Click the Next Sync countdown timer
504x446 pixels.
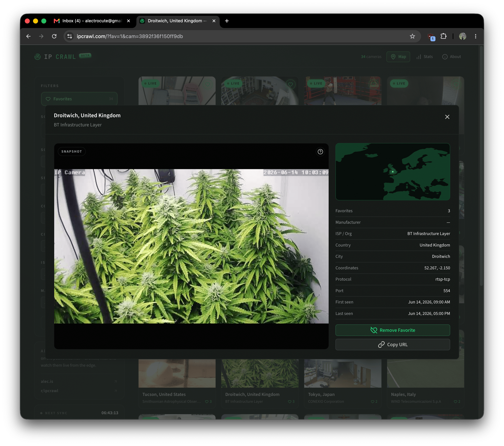[110, 413]
